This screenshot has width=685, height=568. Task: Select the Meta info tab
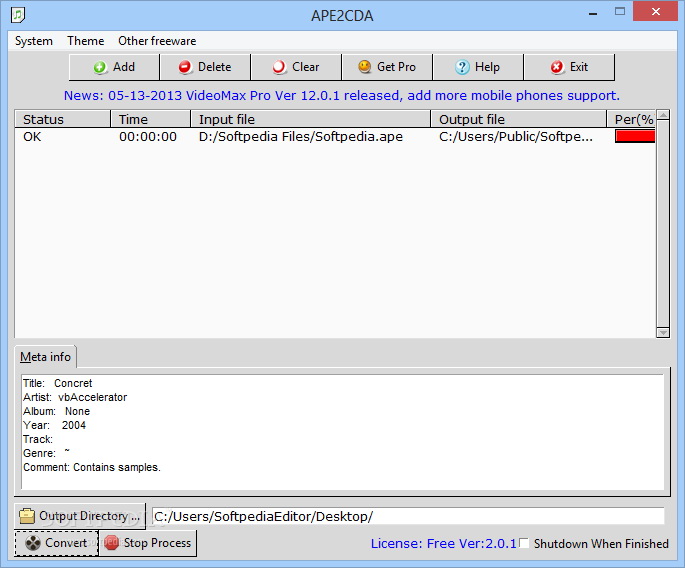coord(45,357)
